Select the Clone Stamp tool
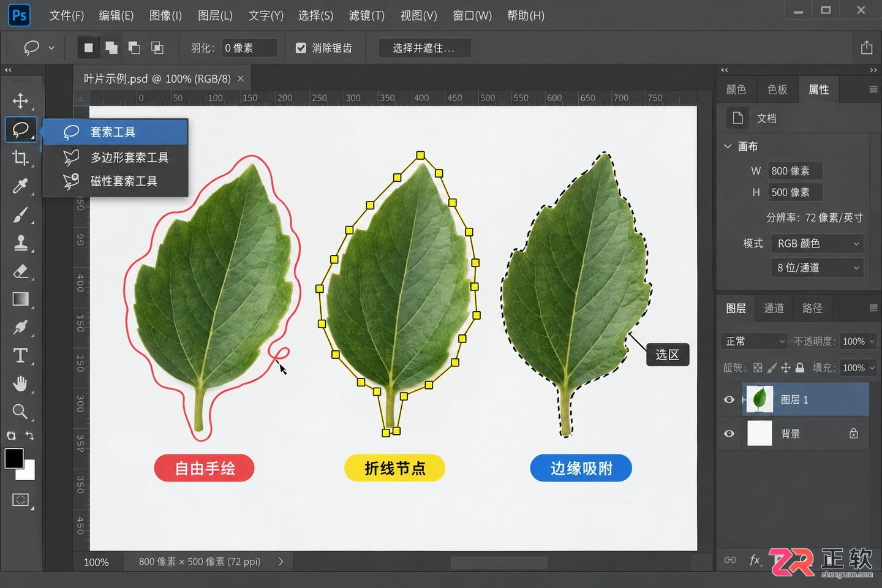The image size is (882, 588). [x=20, y=243]
